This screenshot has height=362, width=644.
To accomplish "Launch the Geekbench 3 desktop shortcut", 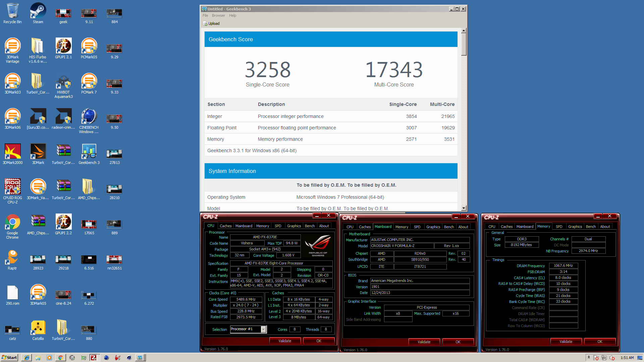I will [89, 154].
